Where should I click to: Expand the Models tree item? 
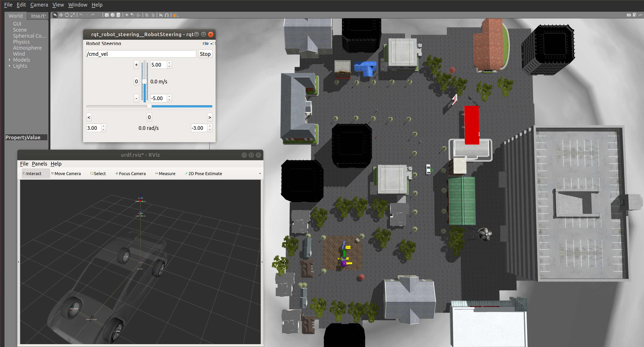[x=10, y=60]
